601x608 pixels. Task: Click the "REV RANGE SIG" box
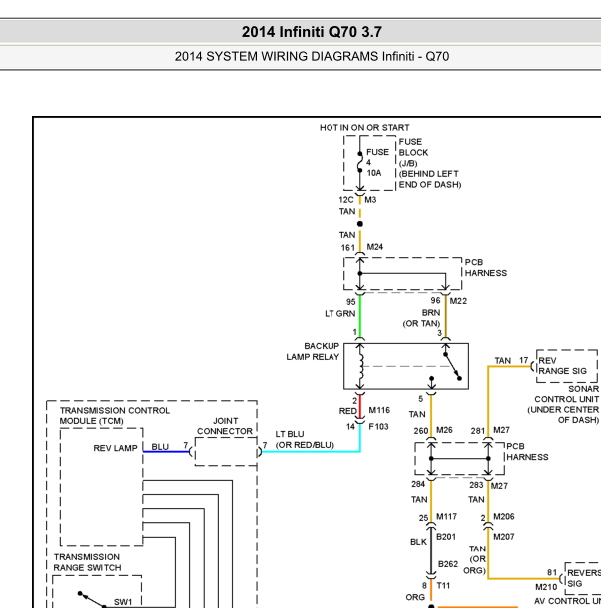coord(566,366)
